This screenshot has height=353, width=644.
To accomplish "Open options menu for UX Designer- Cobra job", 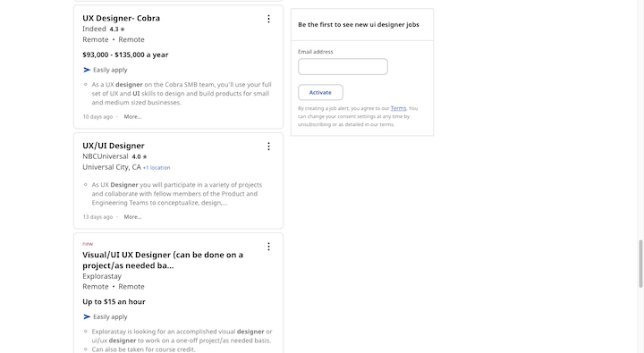I will (268, 19).
